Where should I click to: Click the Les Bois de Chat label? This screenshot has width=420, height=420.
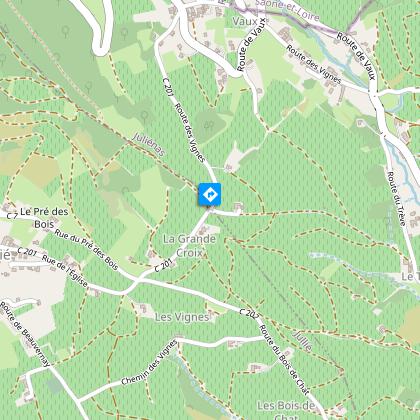click(286, 411)
